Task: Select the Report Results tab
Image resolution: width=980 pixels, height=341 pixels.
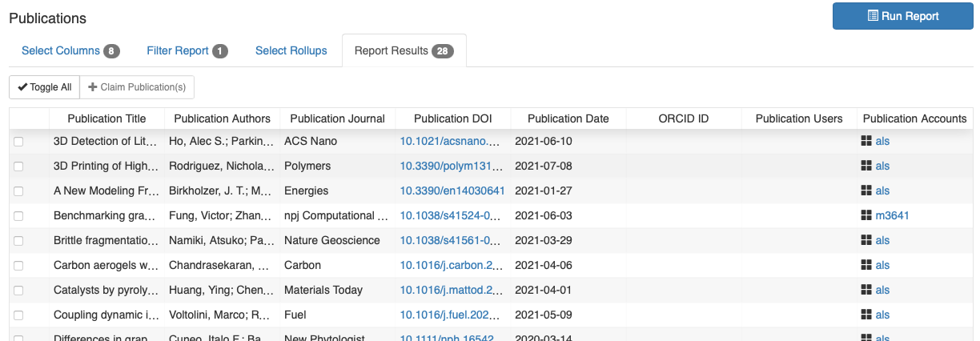Action: tap(404, 50)
